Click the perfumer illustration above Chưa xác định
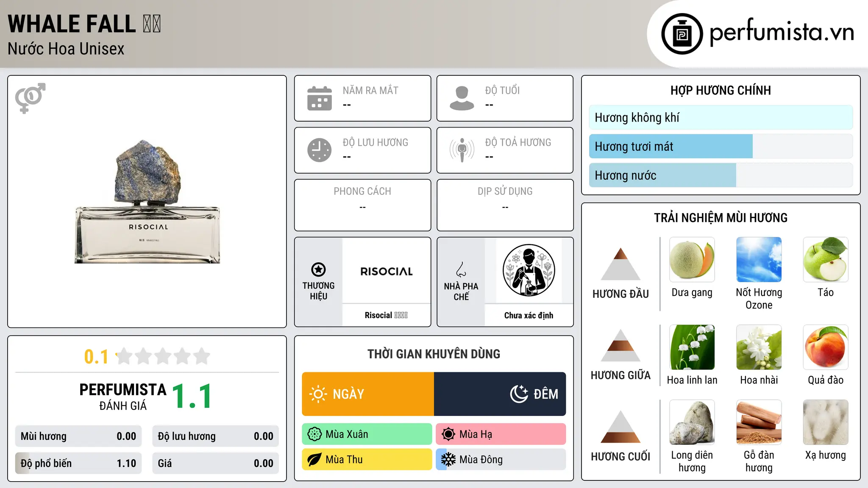Image resolution: width=868 pixels, height=488 pixels. tap(529, 270)
